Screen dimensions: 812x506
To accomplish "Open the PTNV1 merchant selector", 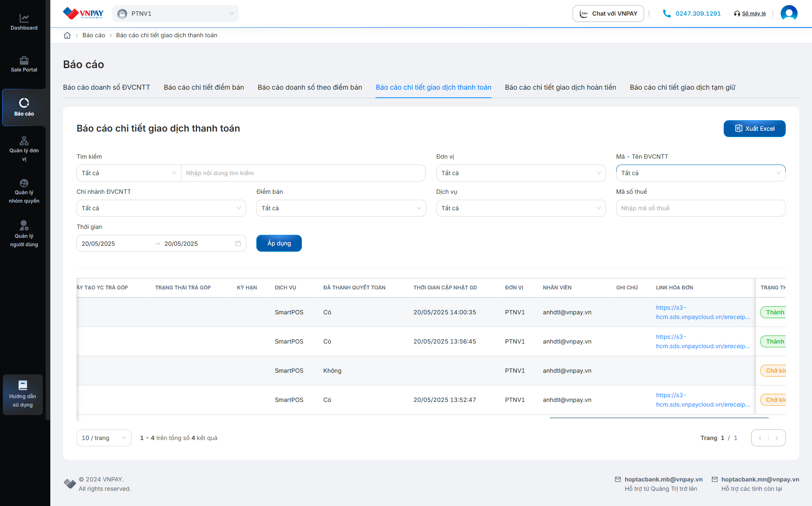I will coord(176,14).
